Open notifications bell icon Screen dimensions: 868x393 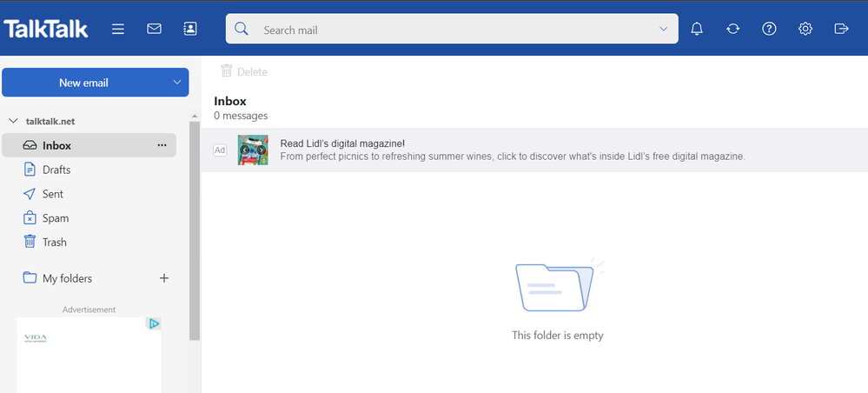(697, 29)
